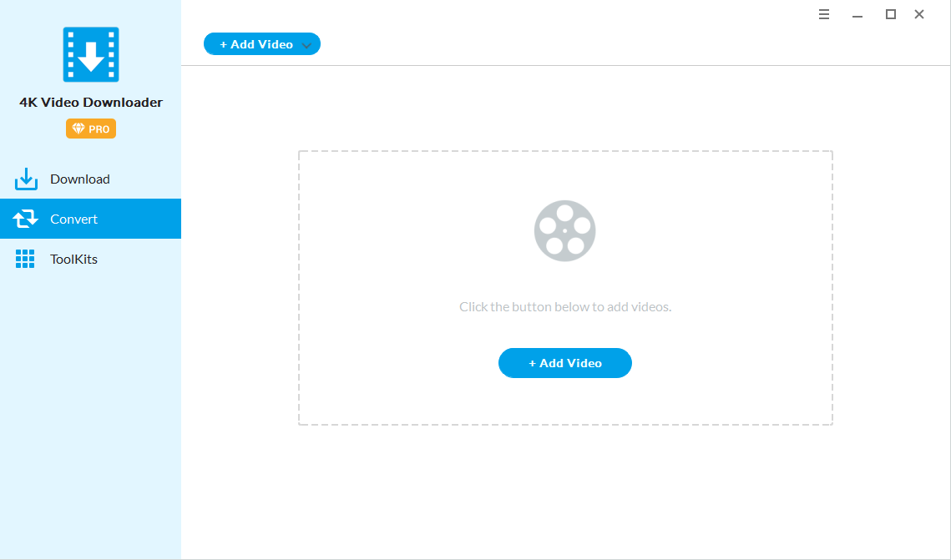This screenshot has height=560, width=951.
Task: Open the ToolKits section
Action: 90,259
